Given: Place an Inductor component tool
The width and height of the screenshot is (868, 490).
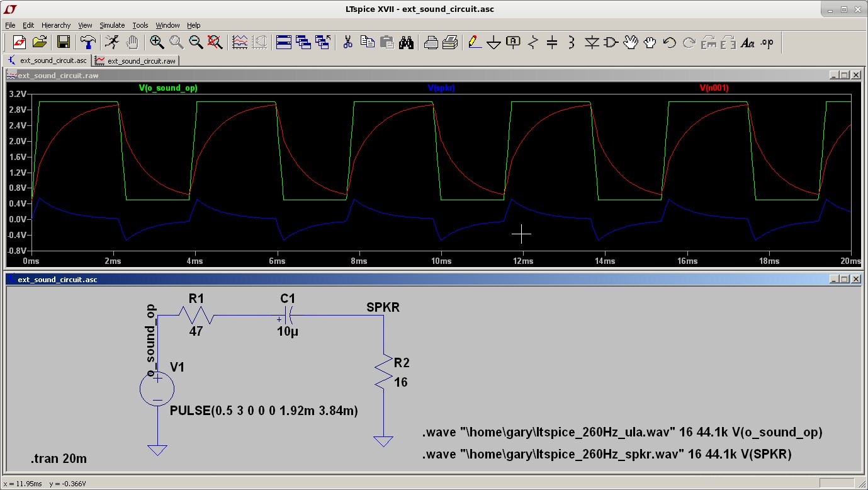Looking at the screenshot, I should (572, 42).
